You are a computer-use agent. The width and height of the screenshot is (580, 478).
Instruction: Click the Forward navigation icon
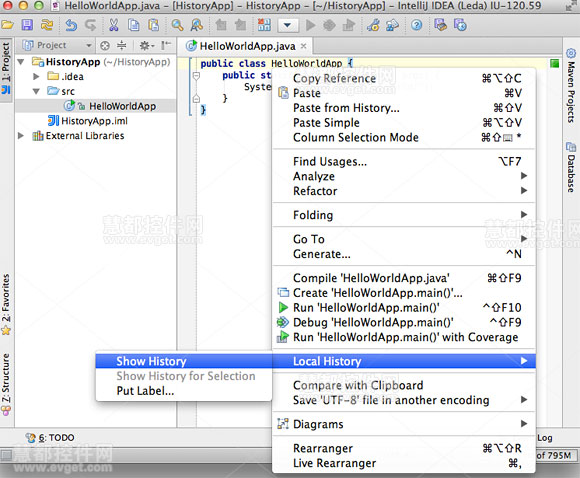point(240,25)
